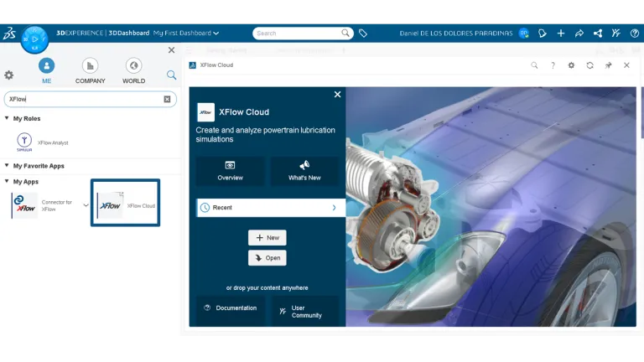This screenshot has width=644, height=362.
Task: Open the add plus icon in top bar
Action: click(561, 34)
